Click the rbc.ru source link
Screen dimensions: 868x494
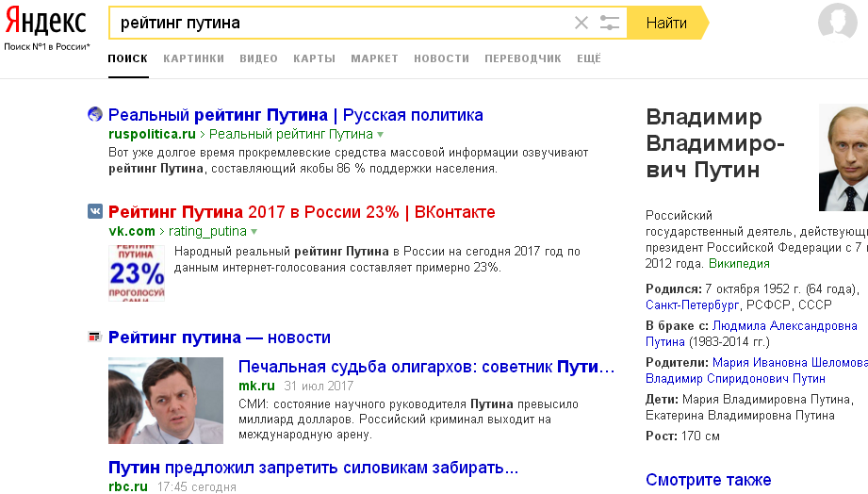(x=128, y=486)
